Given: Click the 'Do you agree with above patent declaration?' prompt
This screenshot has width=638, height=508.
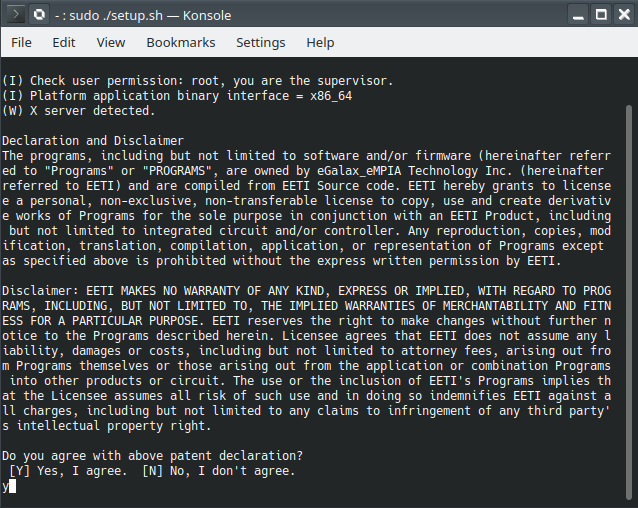Looking at the screenshot, I should coord(152,456).
